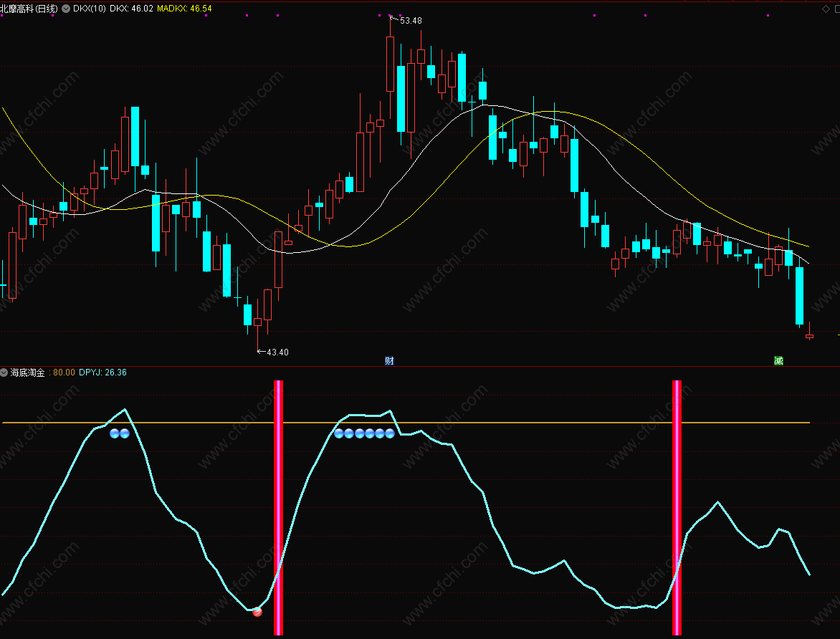Click the MADKX: 46.54 yellow value label

click(x=184, y=9)
